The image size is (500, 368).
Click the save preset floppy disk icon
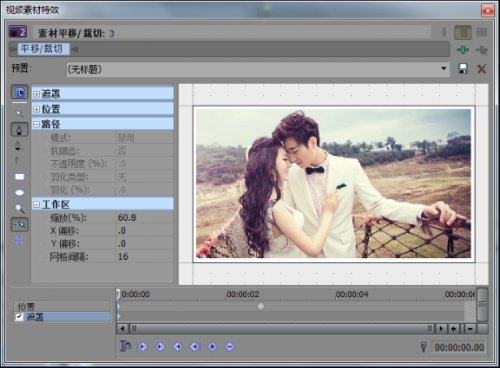(x=463, y=69)
